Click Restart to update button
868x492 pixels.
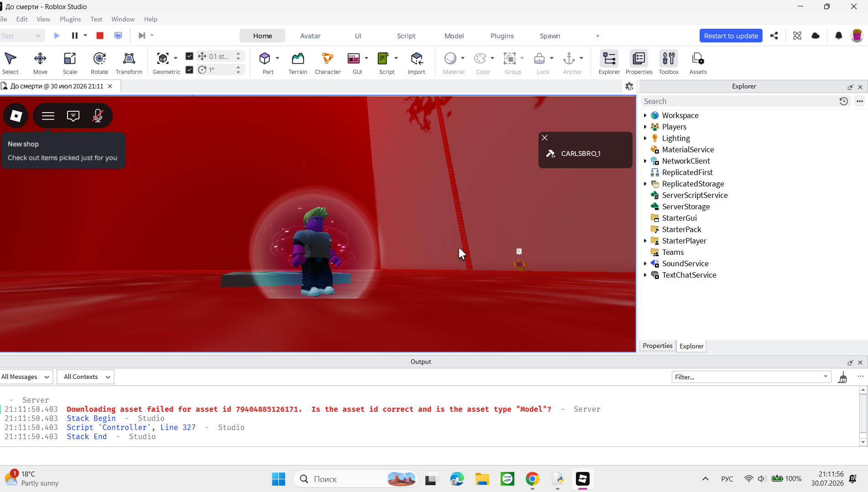click(x=731, y=36)
